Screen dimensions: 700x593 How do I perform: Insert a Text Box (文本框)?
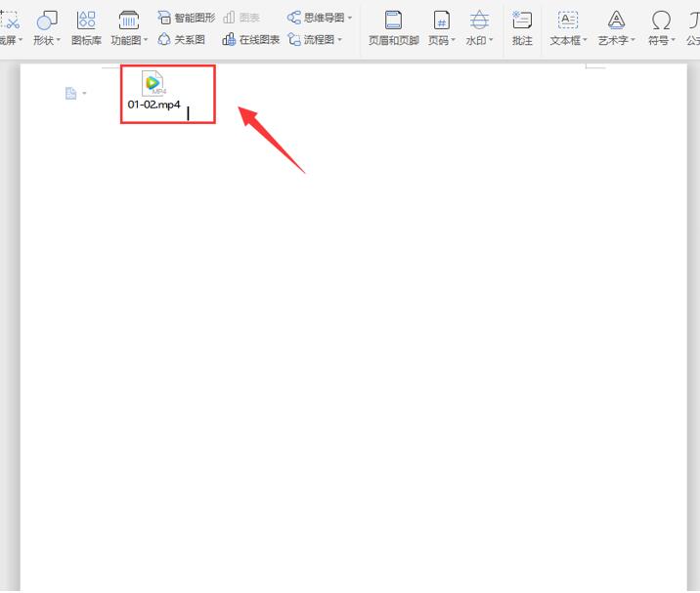coord(568,27)
